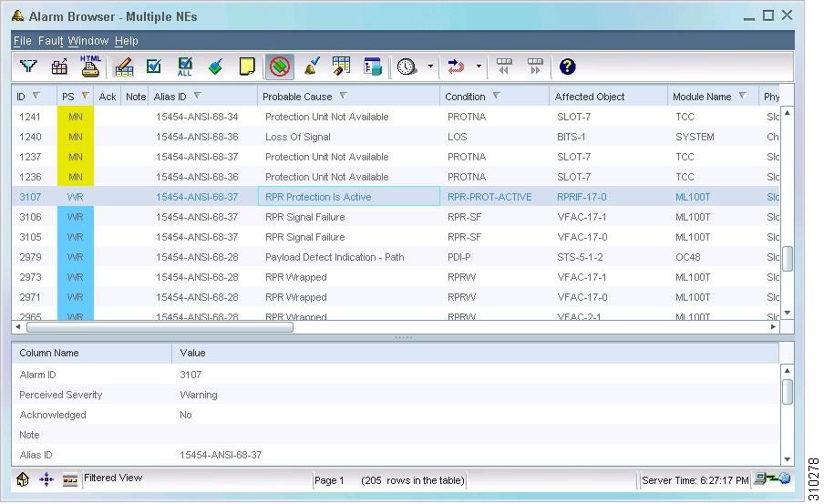824x504 pixels.
Task: Click the next page forward icon
Action: click(535, 67)
